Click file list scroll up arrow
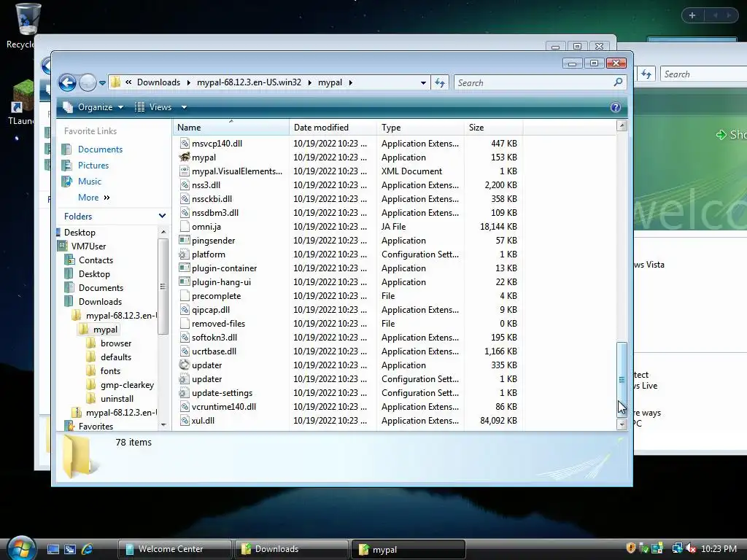 click(x=622, y=125)
